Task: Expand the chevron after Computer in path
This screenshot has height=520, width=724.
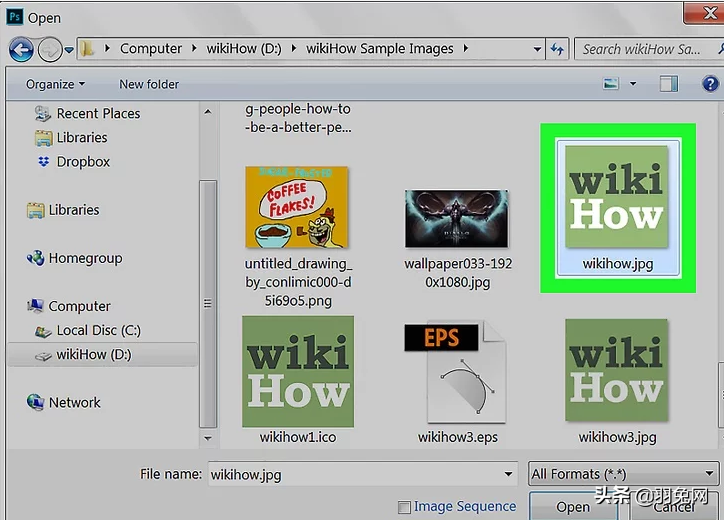Action: [194, 48]
